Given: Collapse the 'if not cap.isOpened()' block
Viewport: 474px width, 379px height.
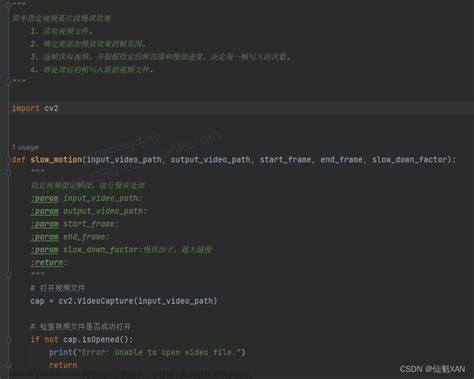Looking at the screenshot, I should [x=9, y=340].
